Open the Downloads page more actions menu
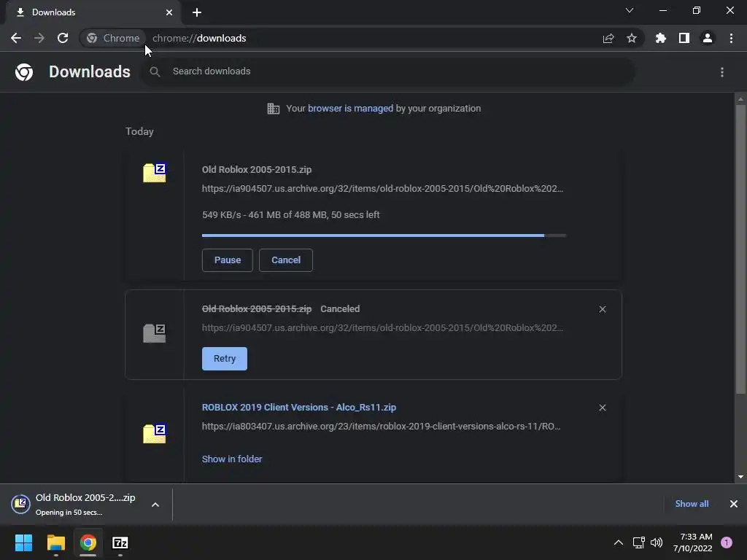The width and height of the screenshot is (747, 560). click(x=722, y=72)
